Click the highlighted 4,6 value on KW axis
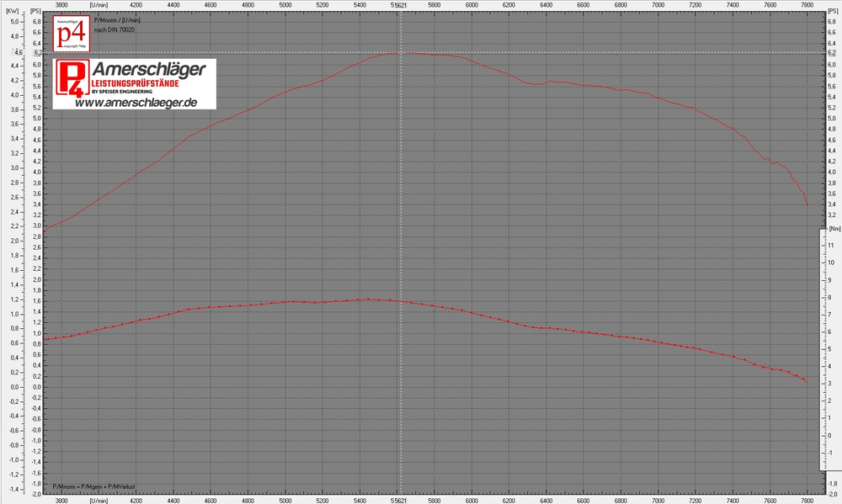The height and width of the screenshot is (504, 842). [x=14, y=52]
